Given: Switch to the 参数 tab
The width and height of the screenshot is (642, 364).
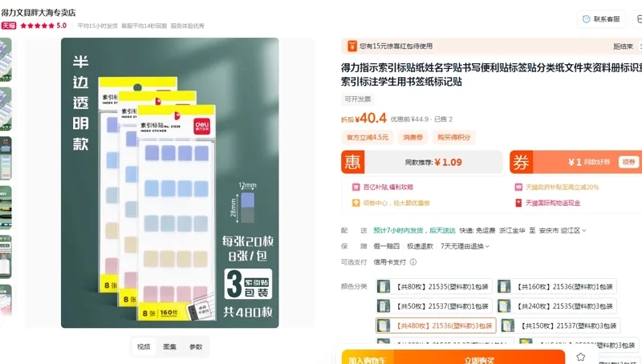Looking at the screenshot, I should (196, 347).
